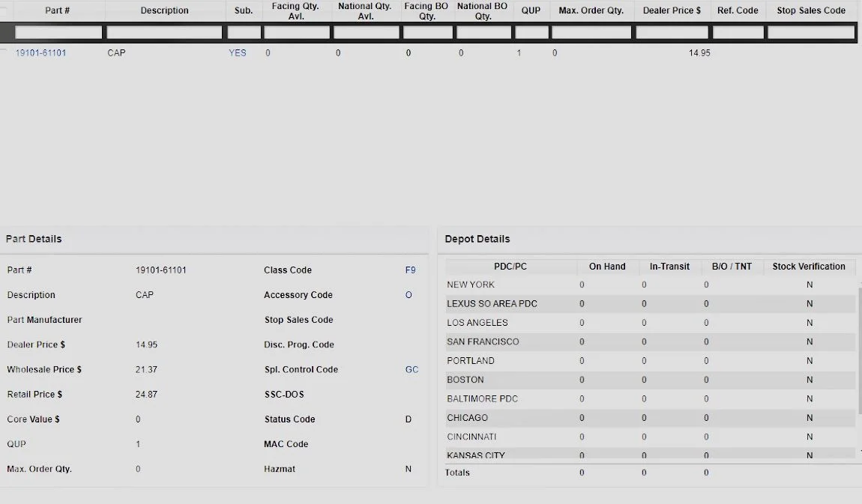
Task: Open the 19101-61101 part number link
Action: (x=40, y=53)
